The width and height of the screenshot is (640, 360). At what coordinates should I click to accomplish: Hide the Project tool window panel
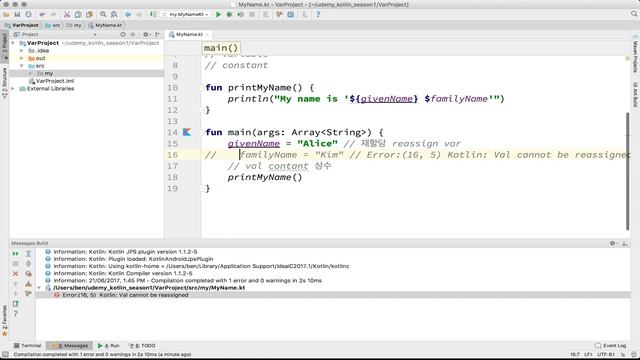pos(158,35)
